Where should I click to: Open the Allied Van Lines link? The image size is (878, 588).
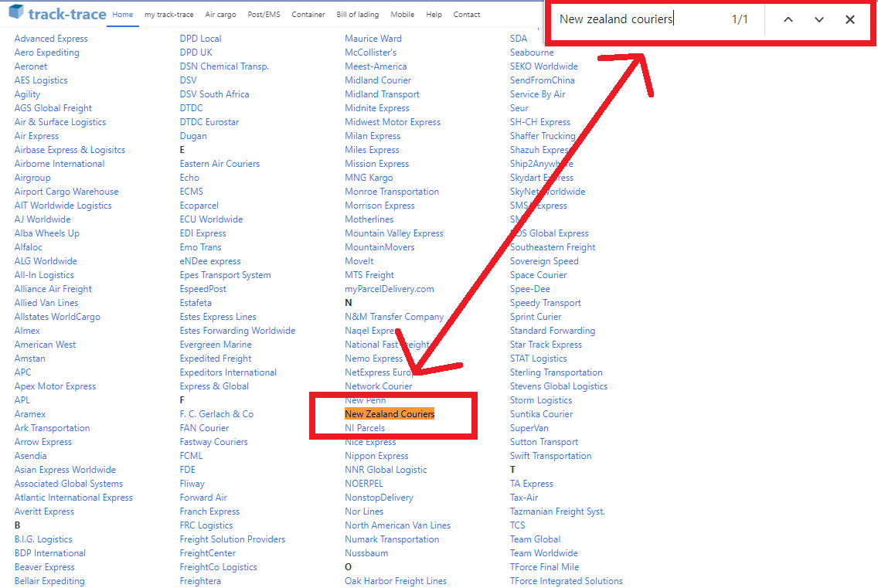(46, 303)
